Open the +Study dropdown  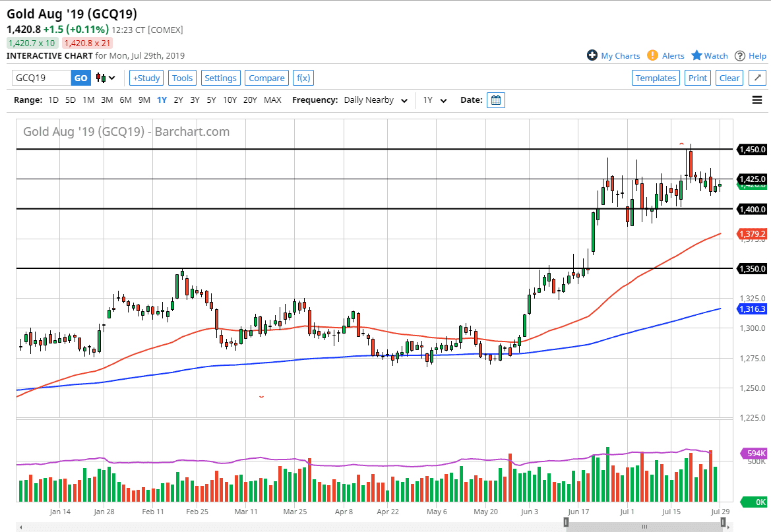pos(146,78)
